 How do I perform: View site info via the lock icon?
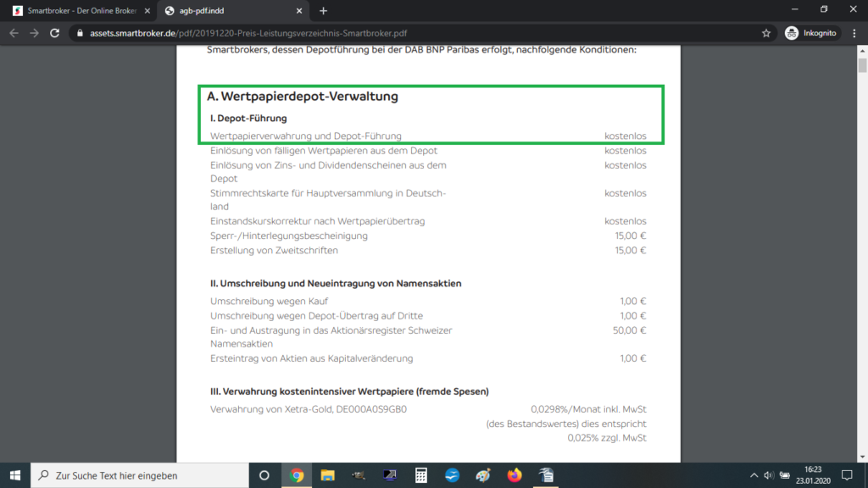click(80, 33)
